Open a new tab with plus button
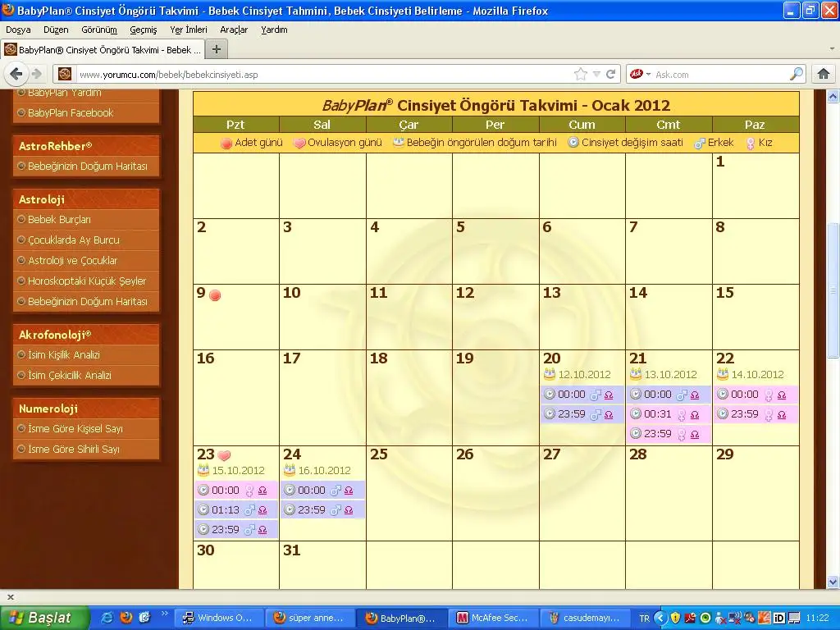840x630 pixels. 217,50
